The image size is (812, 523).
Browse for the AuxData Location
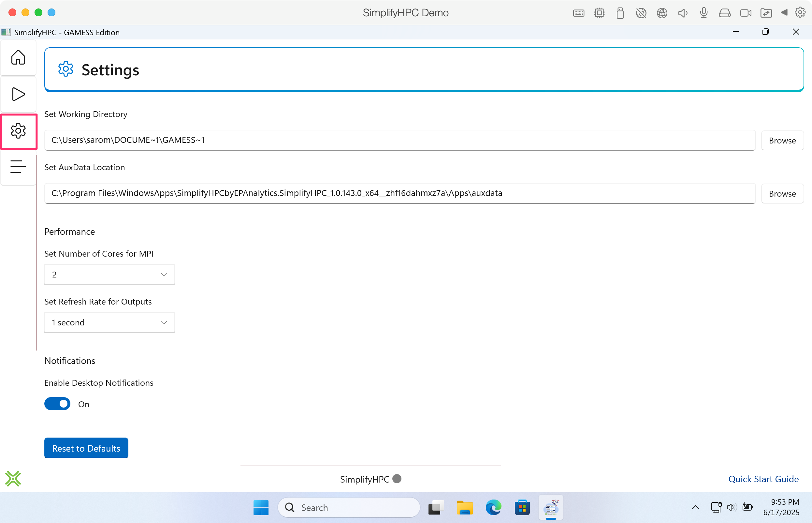coord(782,194)
